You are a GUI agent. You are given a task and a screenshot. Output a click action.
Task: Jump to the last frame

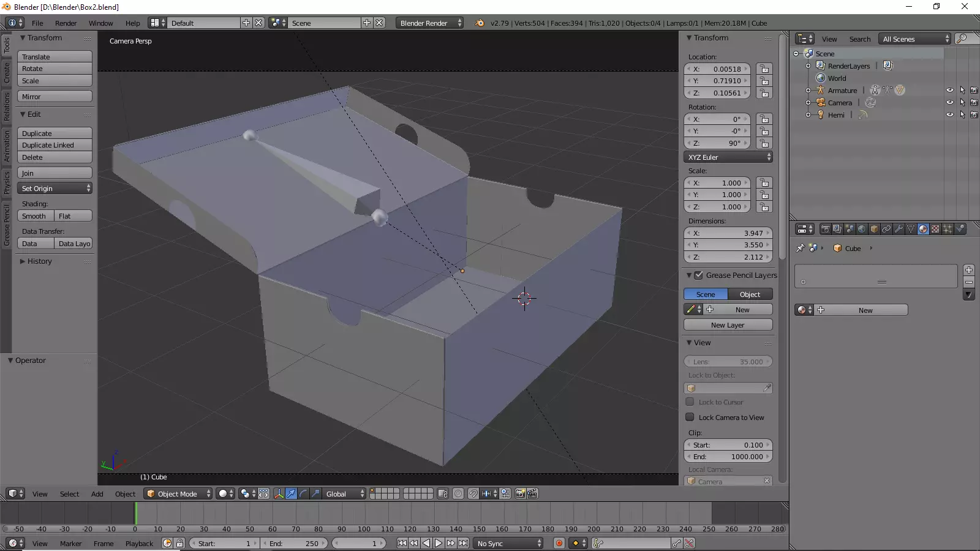coord(464,543)
